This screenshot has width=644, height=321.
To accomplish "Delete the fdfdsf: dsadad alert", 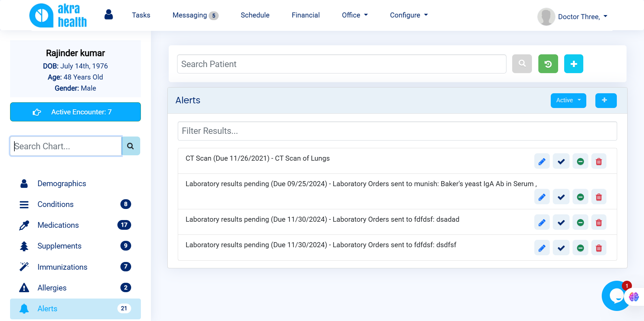I will pos(599,222).
